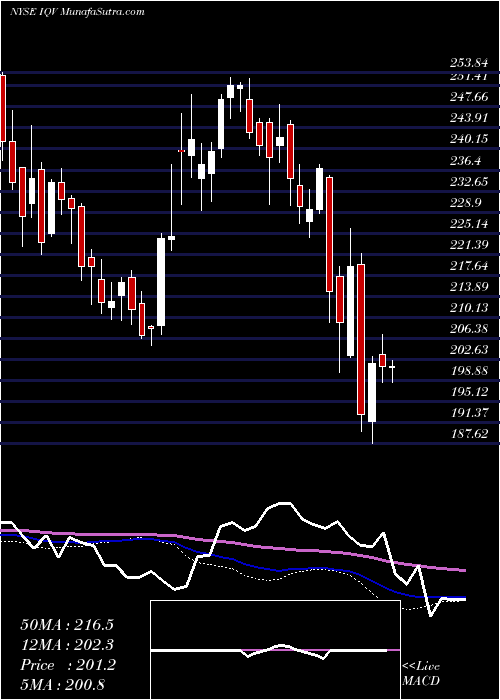Click the 213.89 price axis label
500x700 pixels.
pyautogui.click(x=468, y=287)
